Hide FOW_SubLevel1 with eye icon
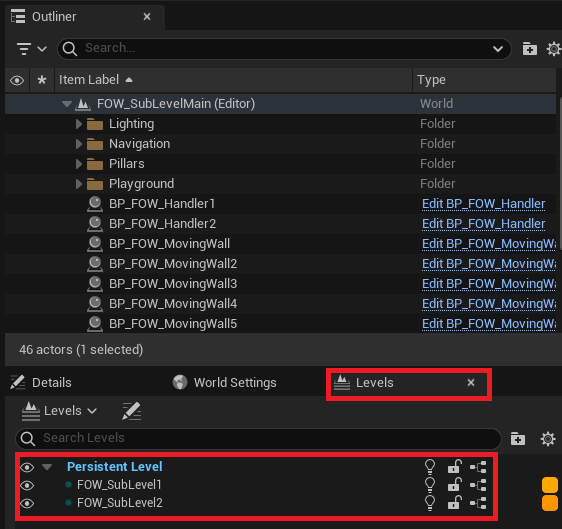 tap(27, 485)
